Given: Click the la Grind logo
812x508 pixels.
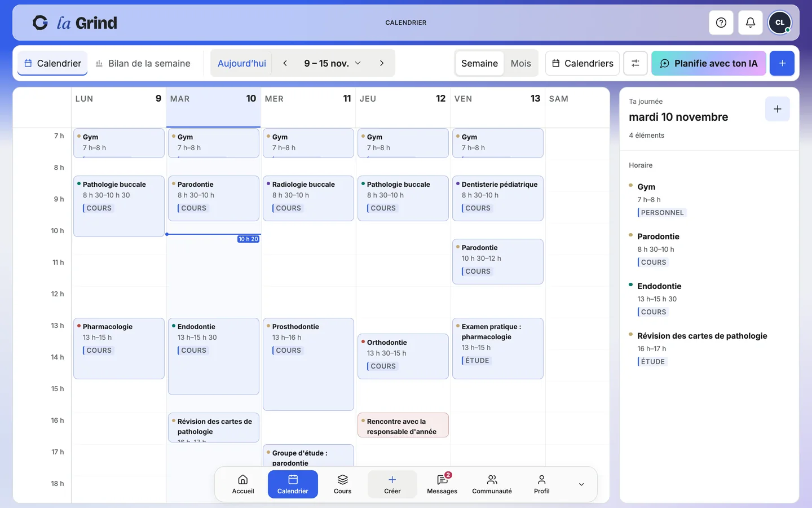Looking at the screenshot, I should [x=75, y=23].
